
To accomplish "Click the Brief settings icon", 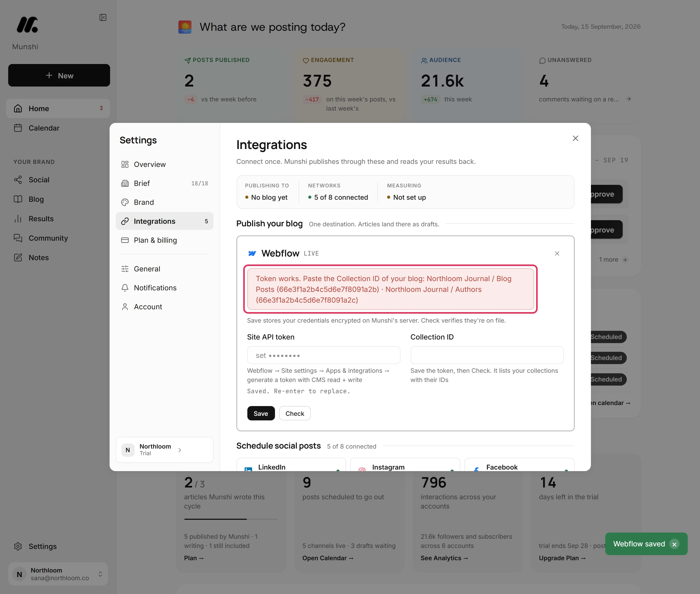I will pos(125,183).
